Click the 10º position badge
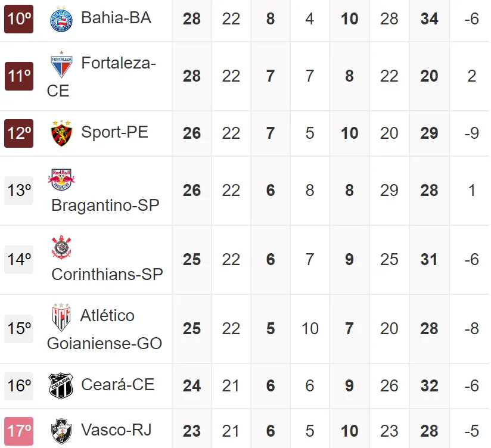 coord(19,18)
